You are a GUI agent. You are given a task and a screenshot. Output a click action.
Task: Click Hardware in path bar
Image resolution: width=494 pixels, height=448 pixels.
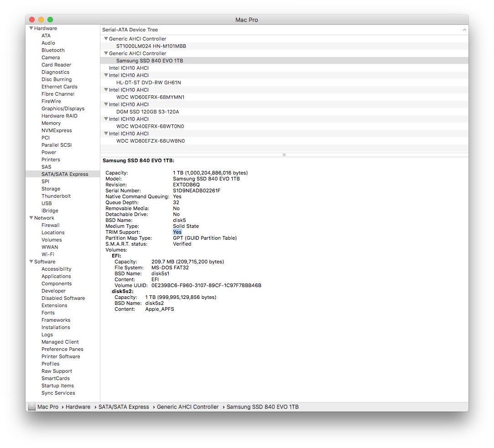click(x=78, y=407)
